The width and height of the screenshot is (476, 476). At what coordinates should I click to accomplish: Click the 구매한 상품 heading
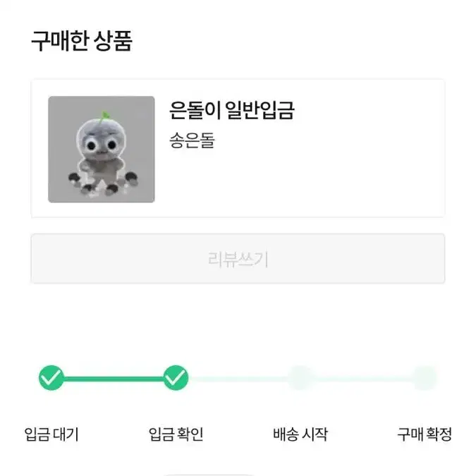pos(82,41)
